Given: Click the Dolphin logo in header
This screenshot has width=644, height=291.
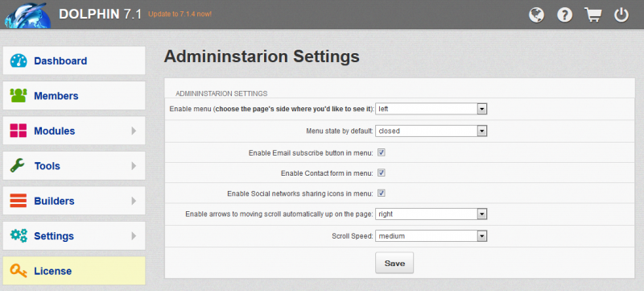Looking at the screenshot, I should (27, 15).
